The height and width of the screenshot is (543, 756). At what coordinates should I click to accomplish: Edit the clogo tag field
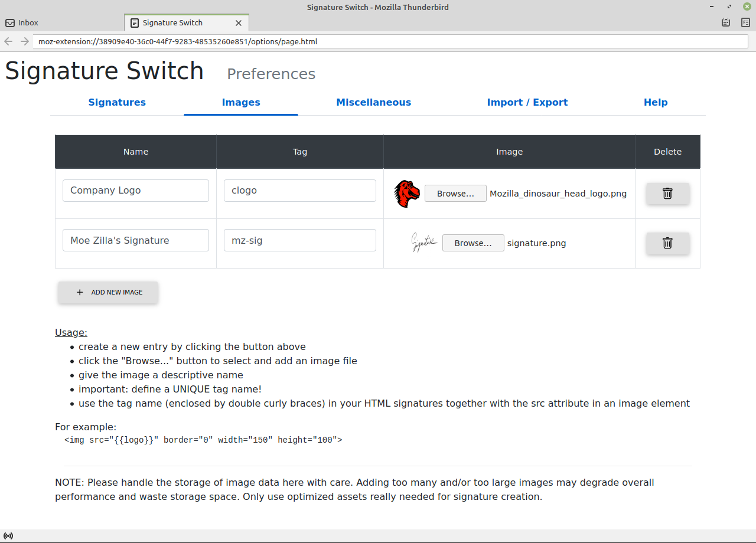pos(300,191)
